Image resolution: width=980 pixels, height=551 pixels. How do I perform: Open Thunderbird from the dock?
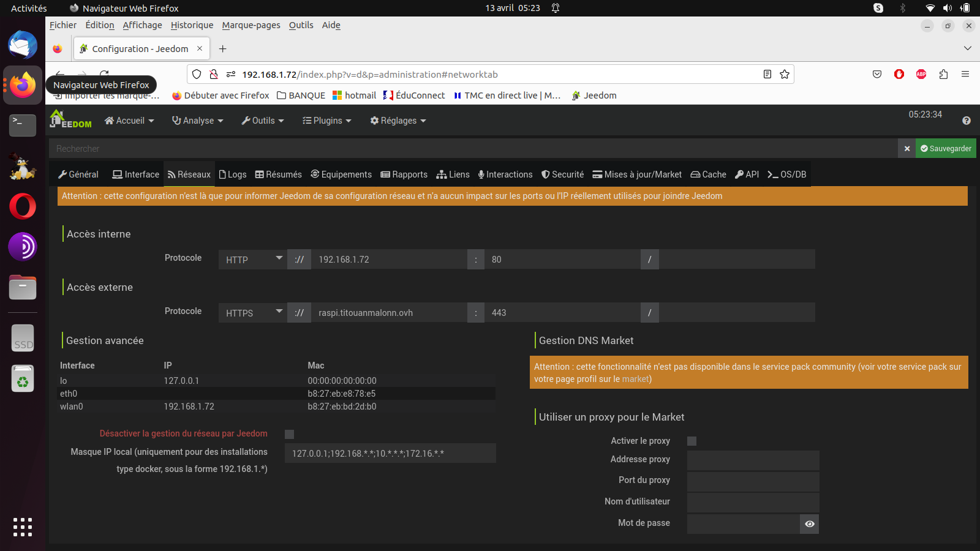[x=23, y=45]
